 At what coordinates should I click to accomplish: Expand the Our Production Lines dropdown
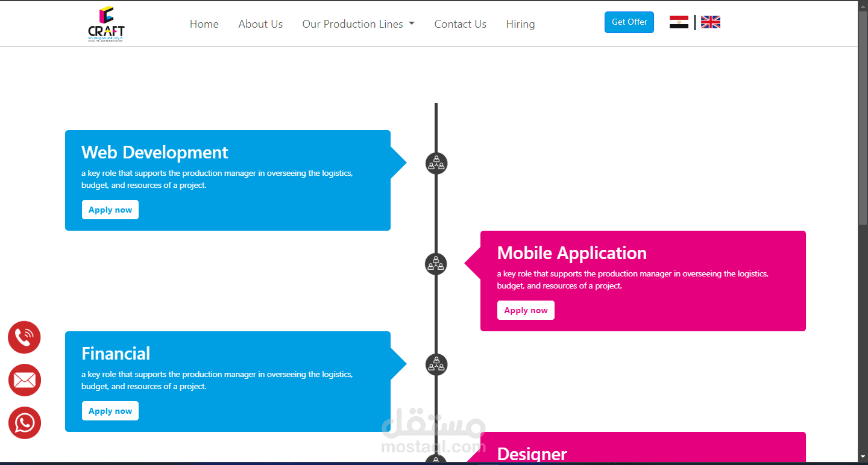click(359, 24)
